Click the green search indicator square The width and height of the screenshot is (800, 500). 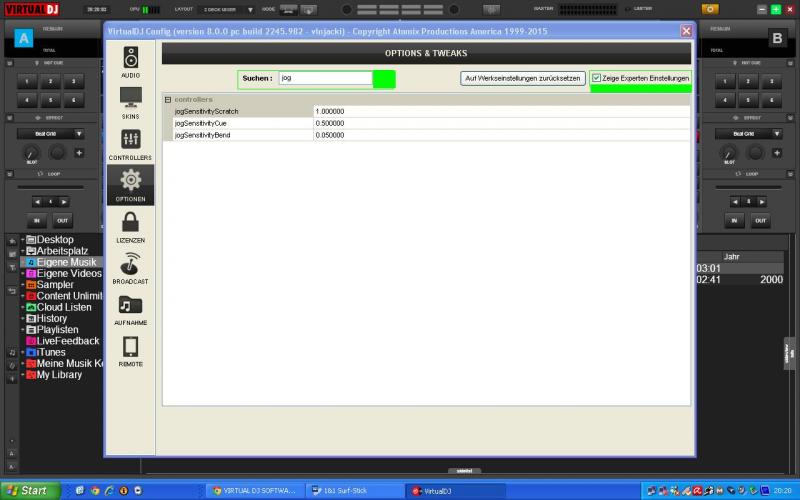384,79
